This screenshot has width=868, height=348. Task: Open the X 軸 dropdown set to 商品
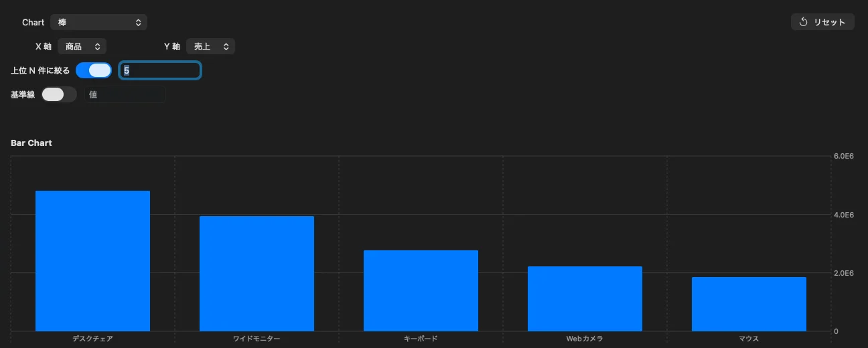click(82, 46)
